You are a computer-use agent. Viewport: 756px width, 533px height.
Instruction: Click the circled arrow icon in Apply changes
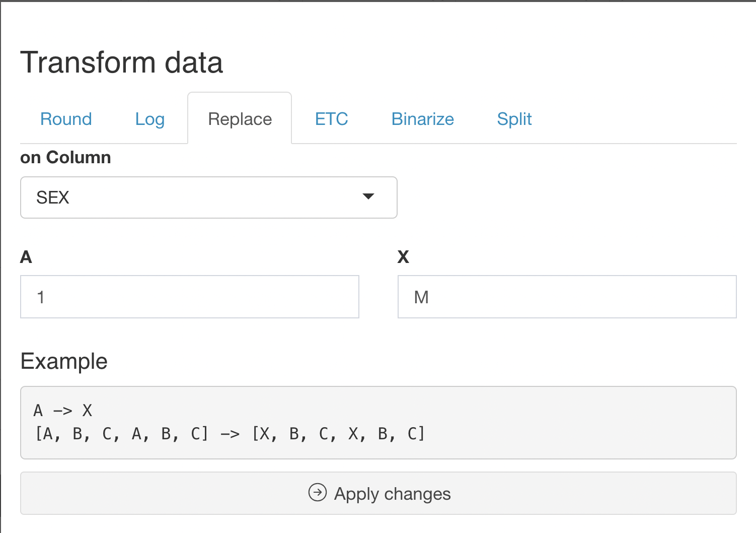[x=318, y=492]
